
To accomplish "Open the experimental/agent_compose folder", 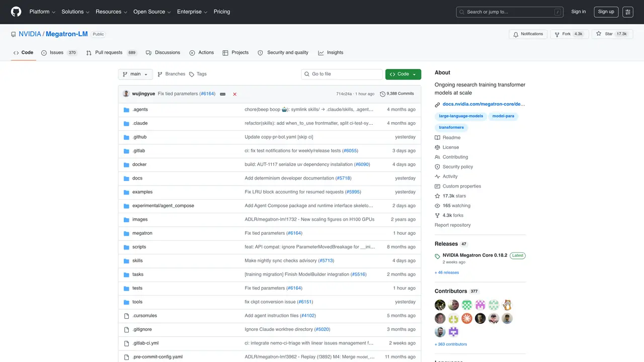I will click(x=163, y=206).
